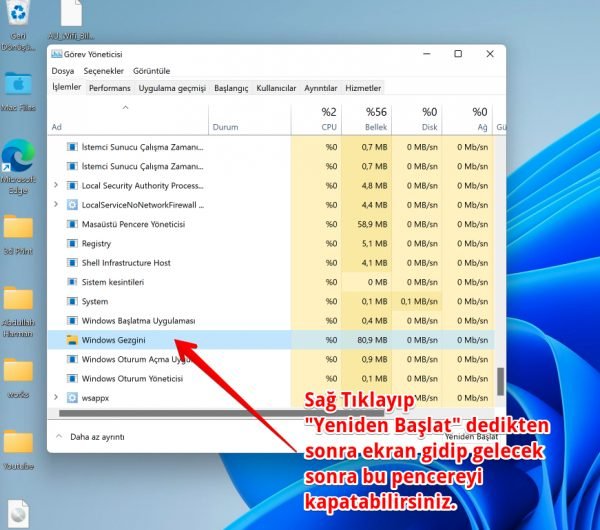This screenshot has height=530, width=600.
Task: Open the 3d Print folder
Action: tap(18, 227)
